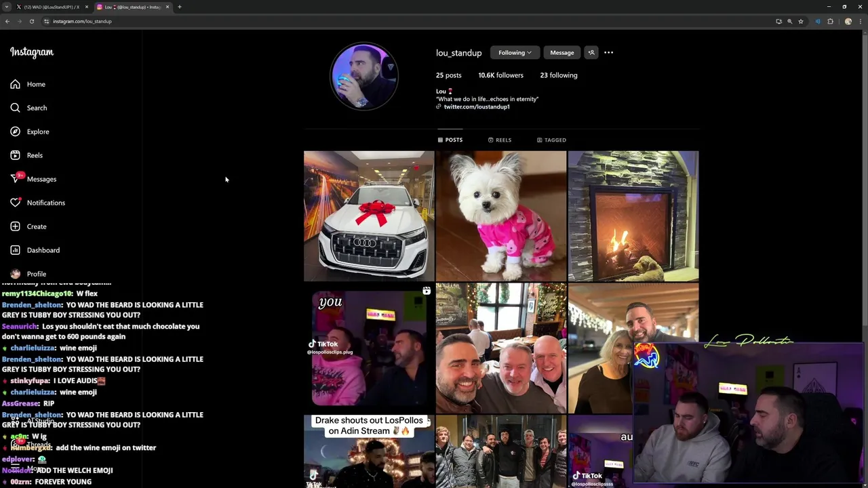Close the Instagram Lou browser tab
The image size is (868, 488).
167,7
